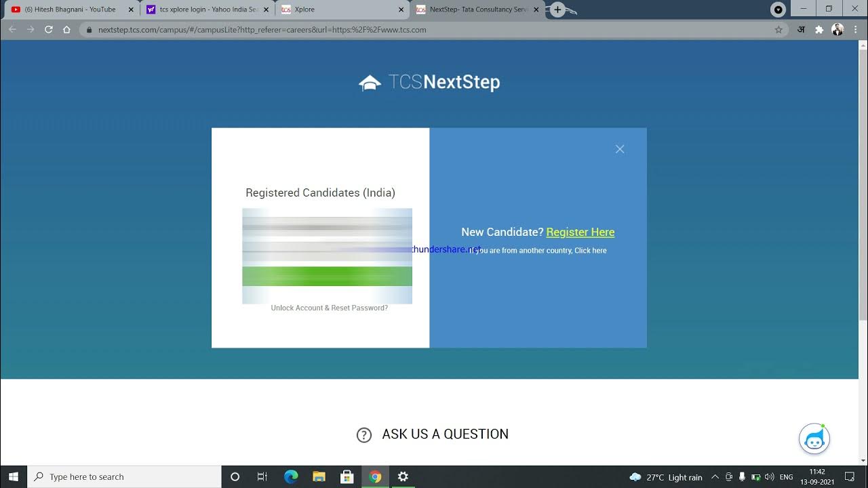The height and width of the screenshot is (488, 868).
Task: Show hidden system tray icons
Action: pos(715,477)
